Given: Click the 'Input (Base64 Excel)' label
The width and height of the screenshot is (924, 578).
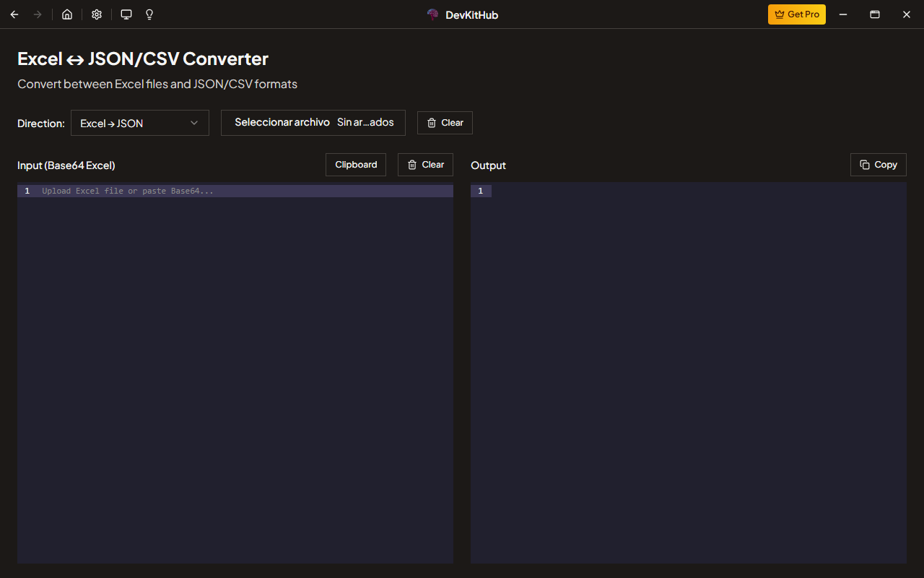Looking at the screenshot, I should (66, 165).
